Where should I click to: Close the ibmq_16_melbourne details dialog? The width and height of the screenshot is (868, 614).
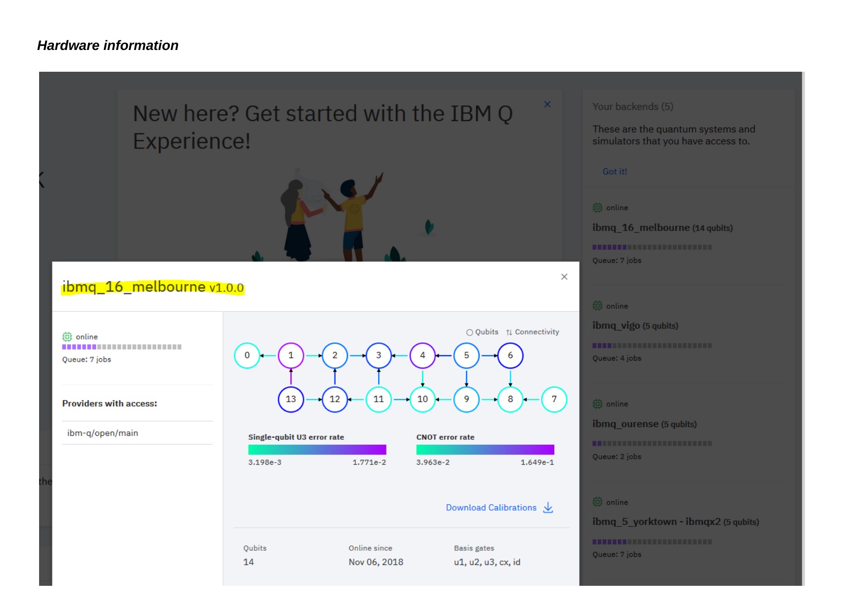(564, 277)
